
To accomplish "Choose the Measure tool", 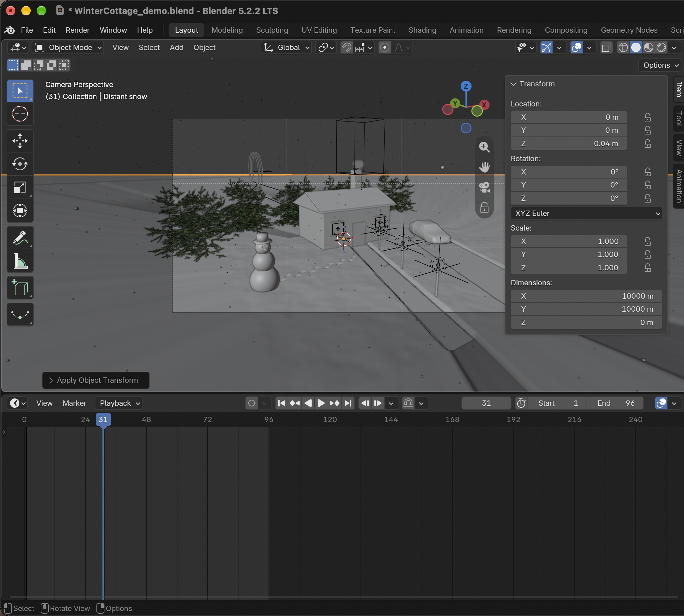I will (20, 261).
